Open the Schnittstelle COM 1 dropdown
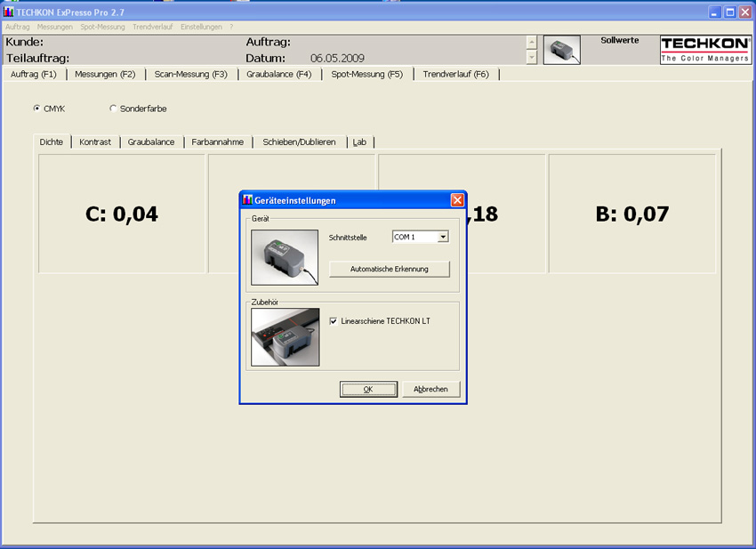 [x=443, y=237]
